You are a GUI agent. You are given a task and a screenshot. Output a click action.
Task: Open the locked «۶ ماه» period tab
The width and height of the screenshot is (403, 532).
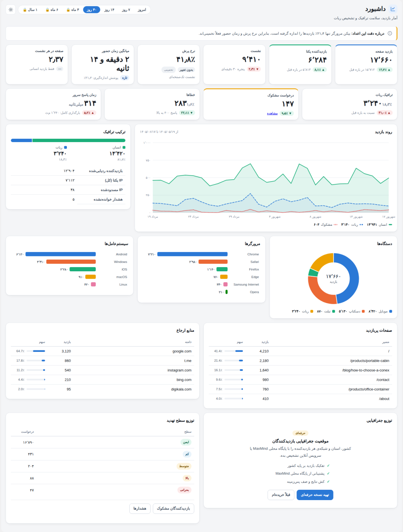(52, 10)
